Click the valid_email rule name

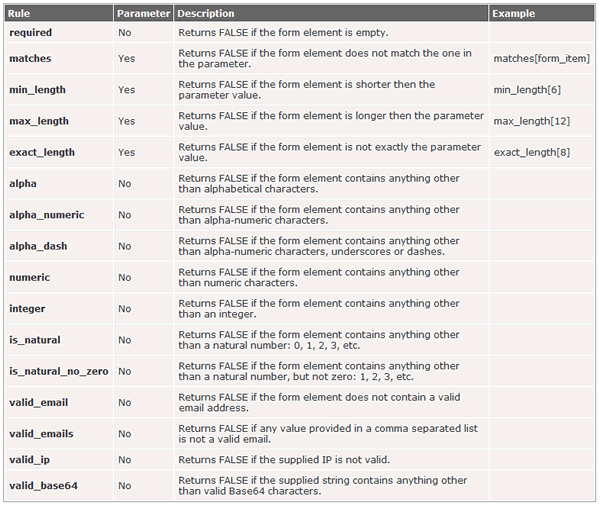pos(39,403)
